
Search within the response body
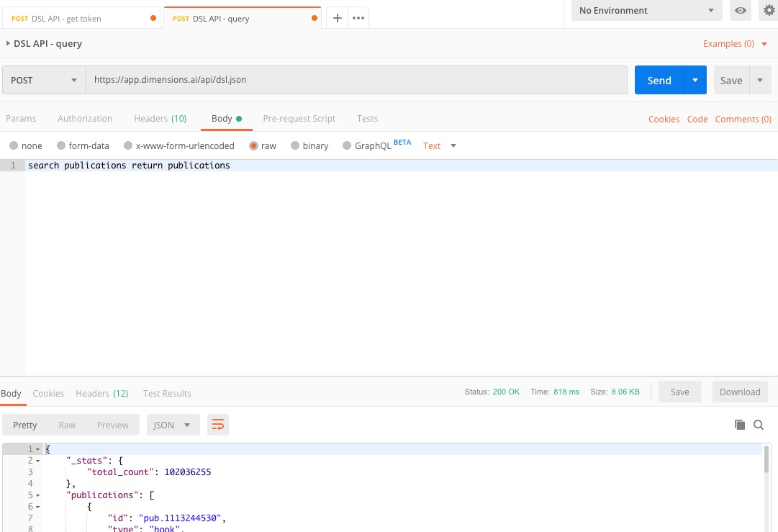point(758,425)
